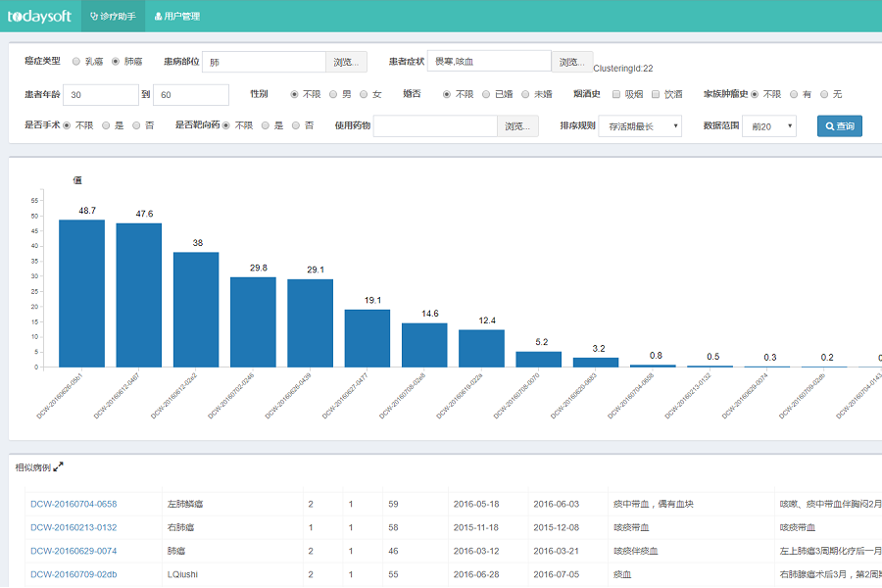Click the 查询 search button

[x=839, y=126]
